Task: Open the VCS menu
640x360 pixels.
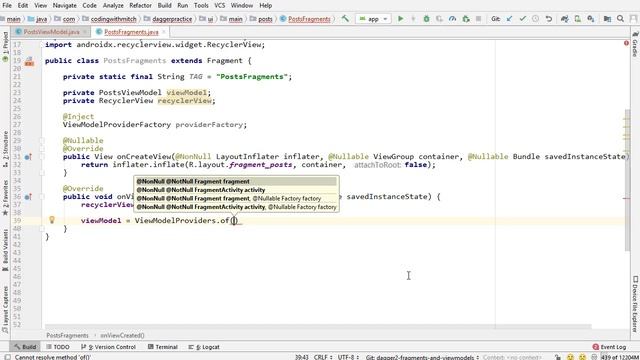Action: coord(220,5)
